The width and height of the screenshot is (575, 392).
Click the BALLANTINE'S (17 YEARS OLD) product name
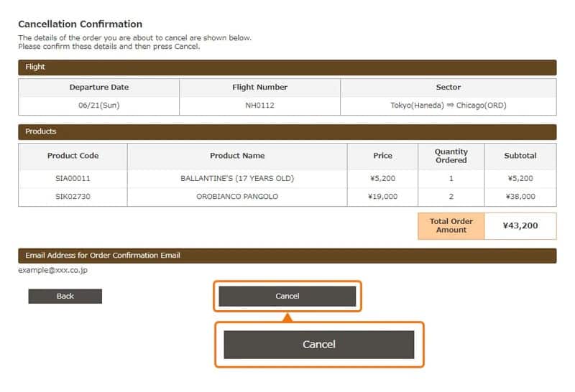click(x=237, y=178)
